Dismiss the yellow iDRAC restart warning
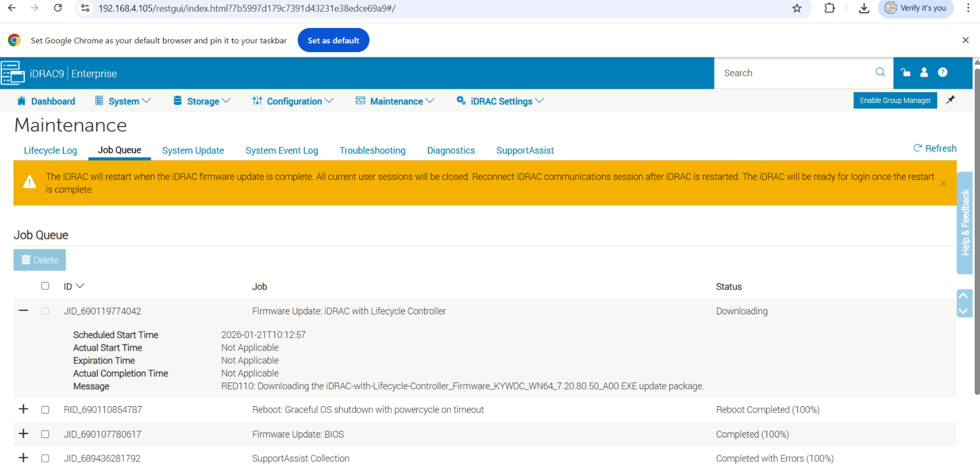 click(943, 184)
